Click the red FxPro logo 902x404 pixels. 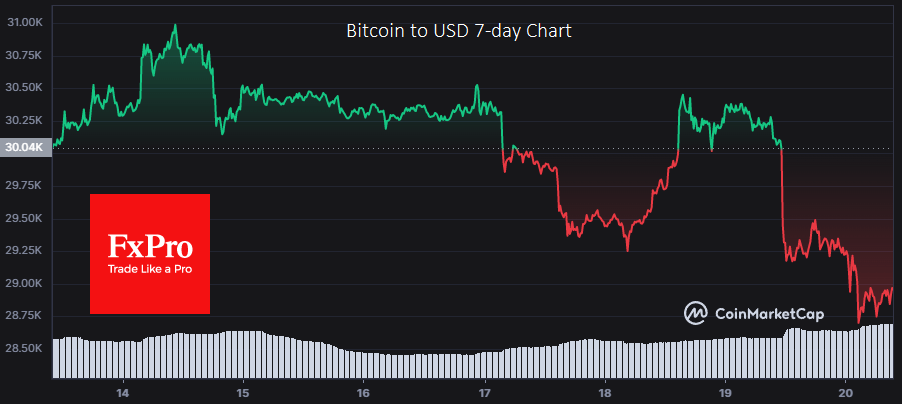click(150, 253)
